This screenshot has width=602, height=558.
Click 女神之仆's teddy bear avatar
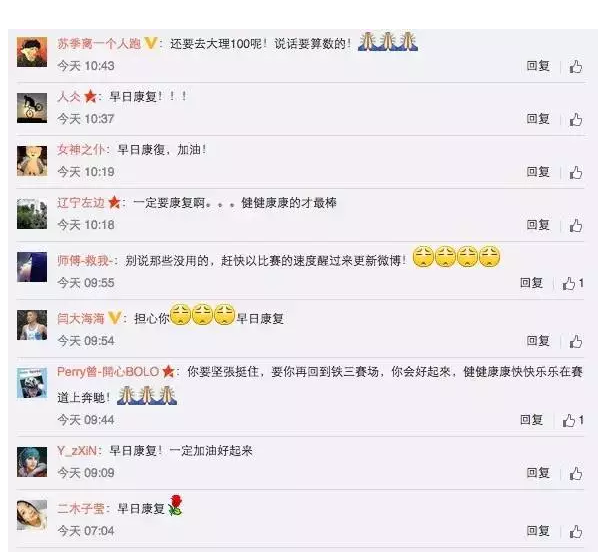coord(32,161)
